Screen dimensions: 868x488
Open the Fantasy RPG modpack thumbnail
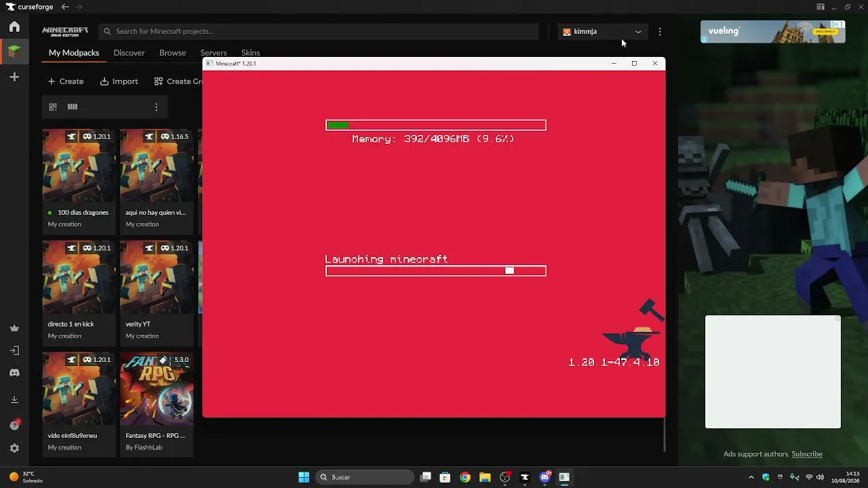[x=157, y=389]
